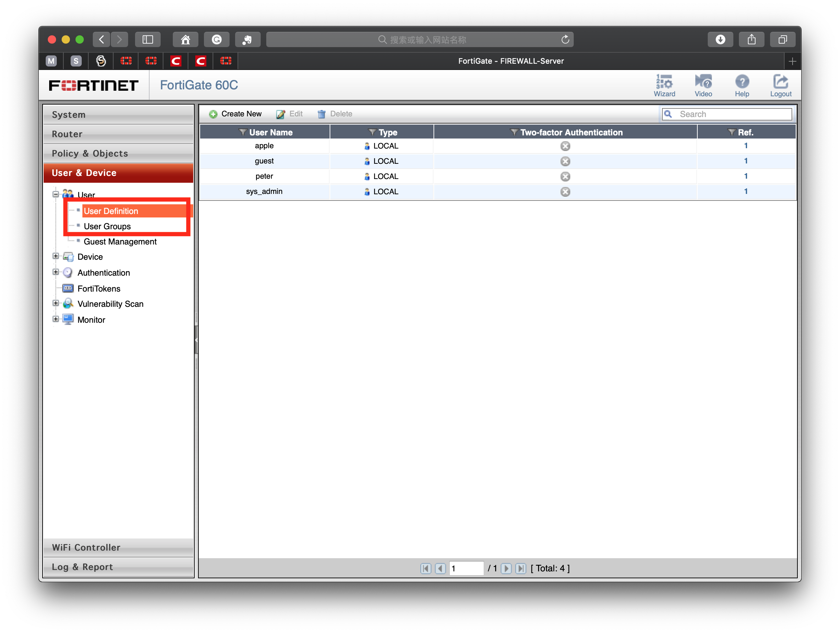Click the Edit toolbar button

coord(289,114)
